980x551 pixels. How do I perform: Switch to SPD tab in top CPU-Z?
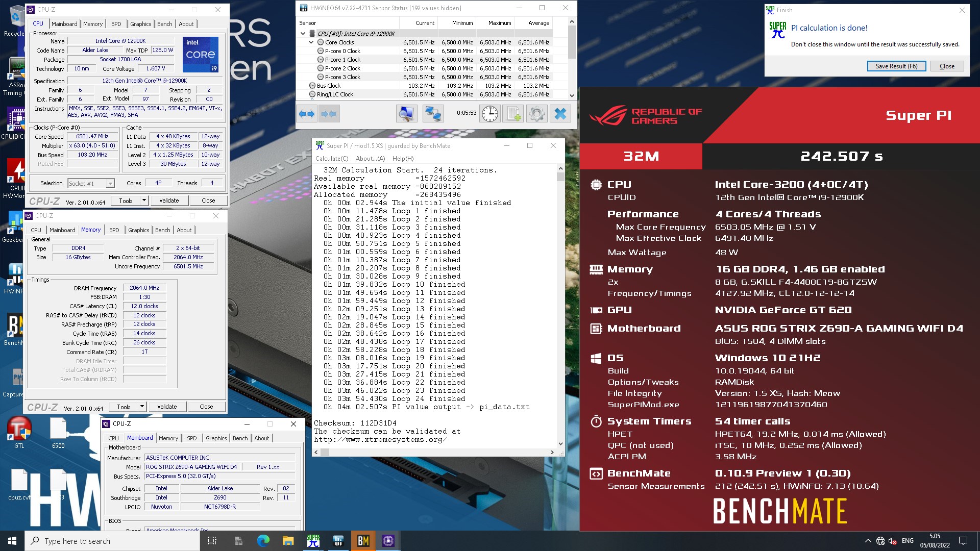pos(116,24)
